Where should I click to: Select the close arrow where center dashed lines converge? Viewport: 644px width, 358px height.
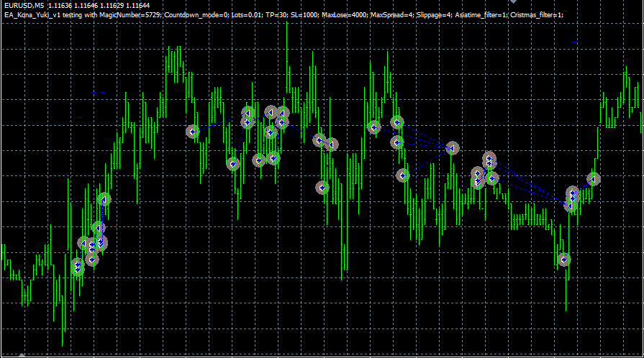(452, 148)
